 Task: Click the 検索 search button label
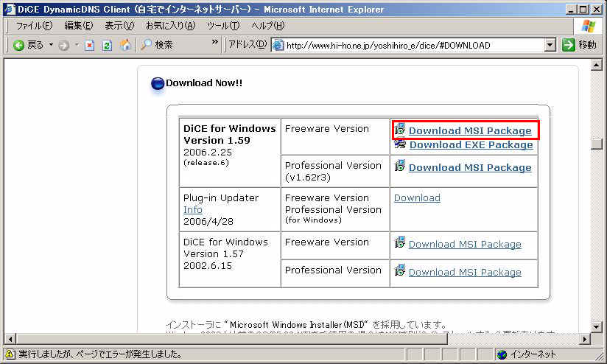[164, 45]
